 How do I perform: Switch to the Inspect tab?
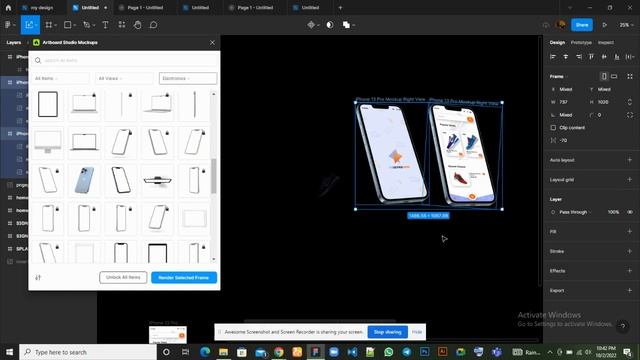click(606, 42)
